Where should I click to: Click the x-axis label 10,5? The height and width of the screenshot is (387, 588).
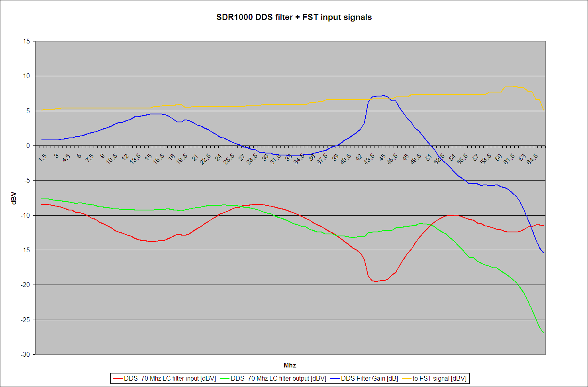tap(112, 158)
